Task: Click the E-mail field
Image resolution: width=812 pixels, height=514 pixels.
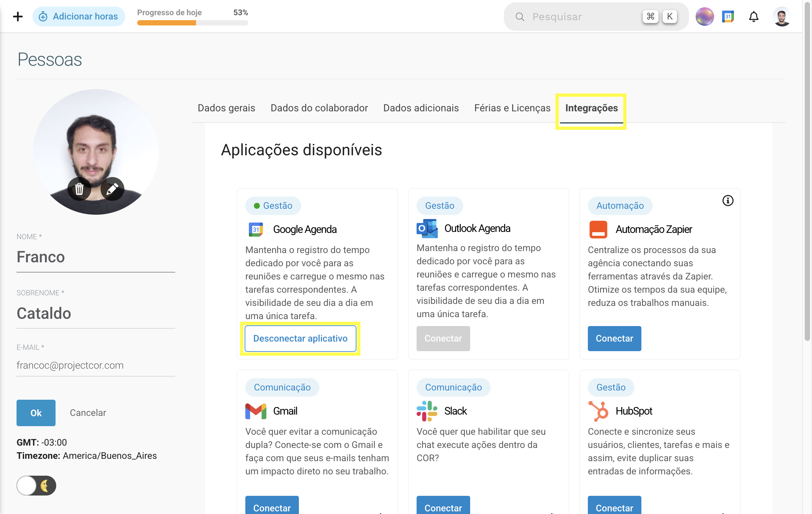Action: (96, 365)
